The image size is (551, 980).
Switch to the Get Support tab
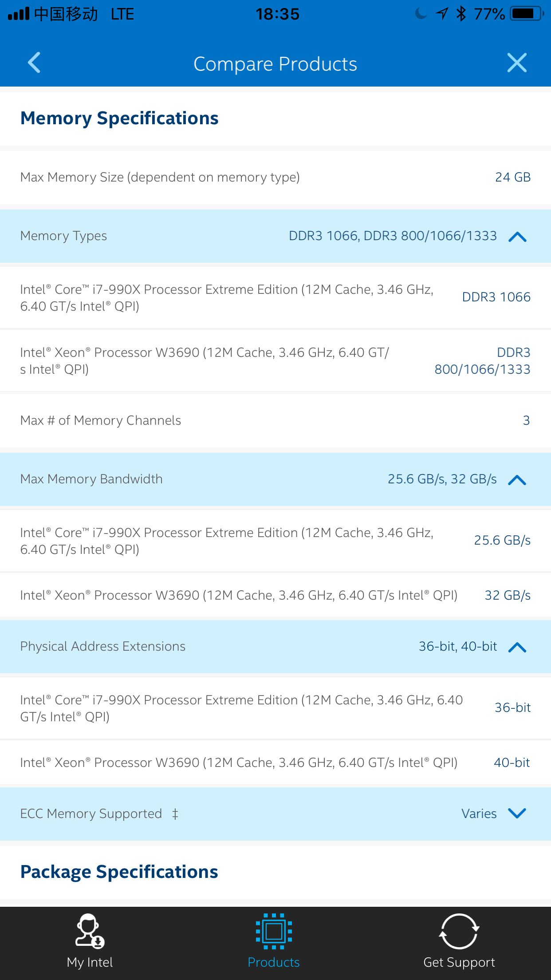click(459, 962)
